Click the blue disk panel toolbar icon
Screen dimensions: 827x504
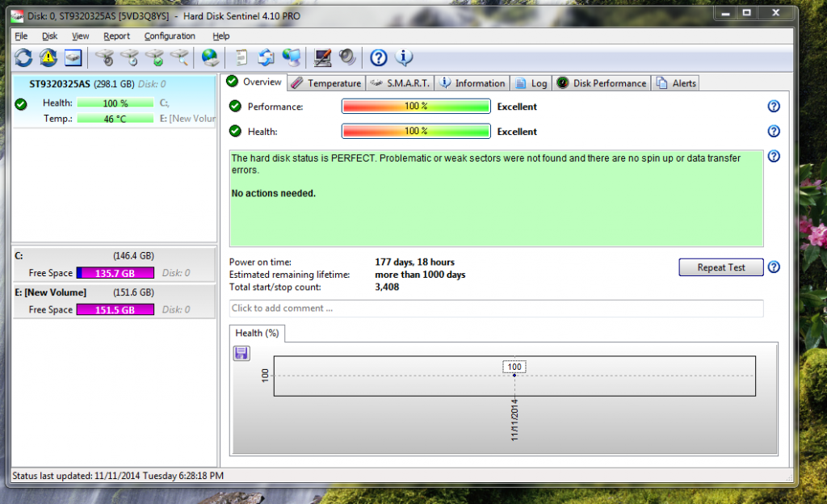point(73,57)
